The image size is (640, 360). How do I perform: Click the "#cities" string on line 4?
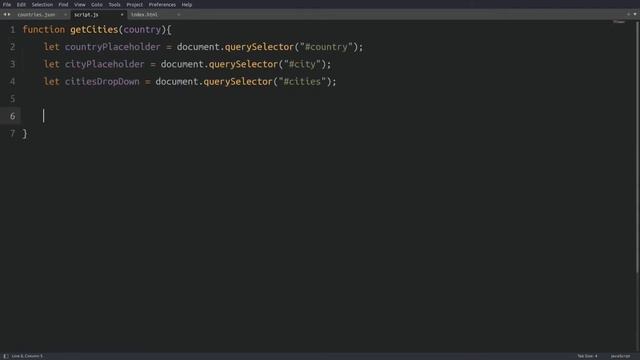[302, 82]
